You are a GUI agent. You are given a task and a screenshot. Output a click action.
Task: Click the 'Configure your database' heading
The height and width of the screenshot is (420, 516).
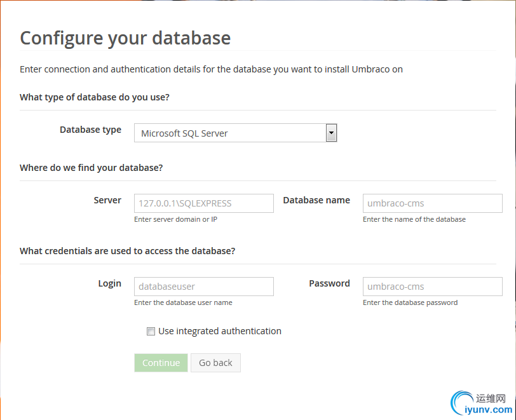click(x=125, y=38)
